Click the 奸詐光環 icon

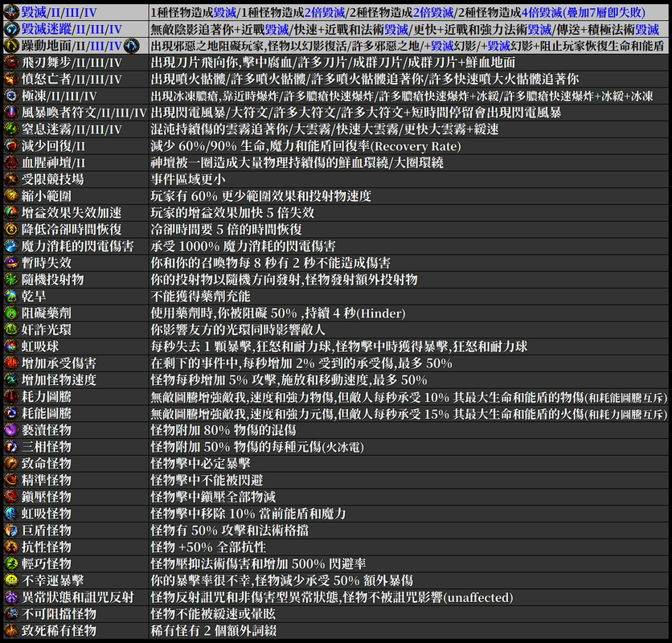tap(11, 330)
